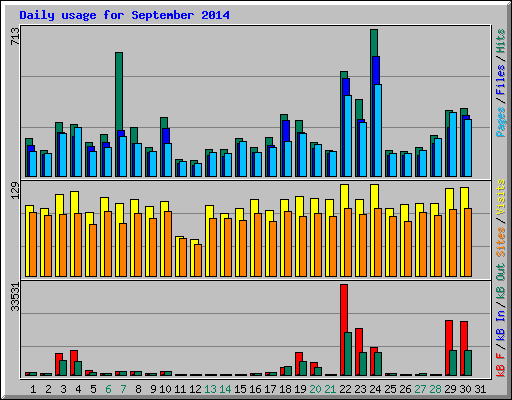
Task: Click day 1 on the x-axis
Action: (33, 389)
